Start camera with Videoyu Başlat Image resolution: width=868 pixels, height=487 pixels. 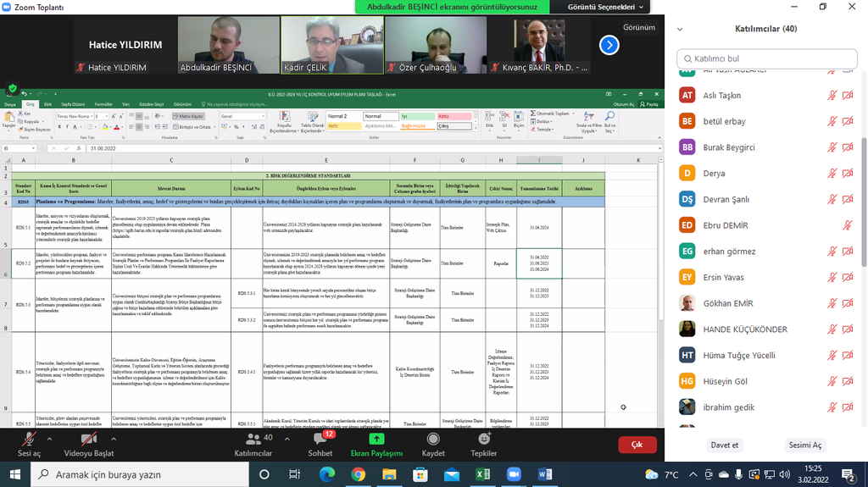click(88, 440)
